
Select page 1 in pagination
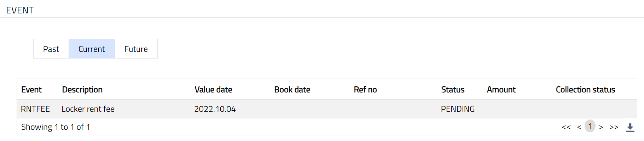click(590, 126)
